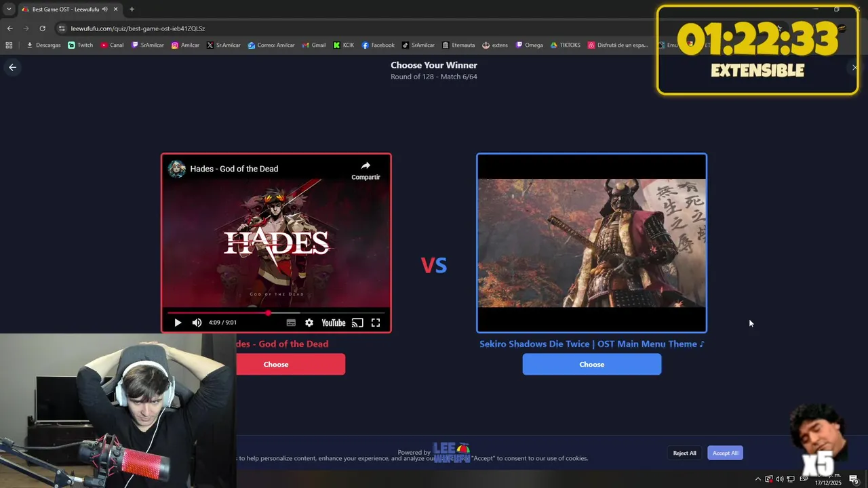Select the Best Game OST tab

click(66, 9)
